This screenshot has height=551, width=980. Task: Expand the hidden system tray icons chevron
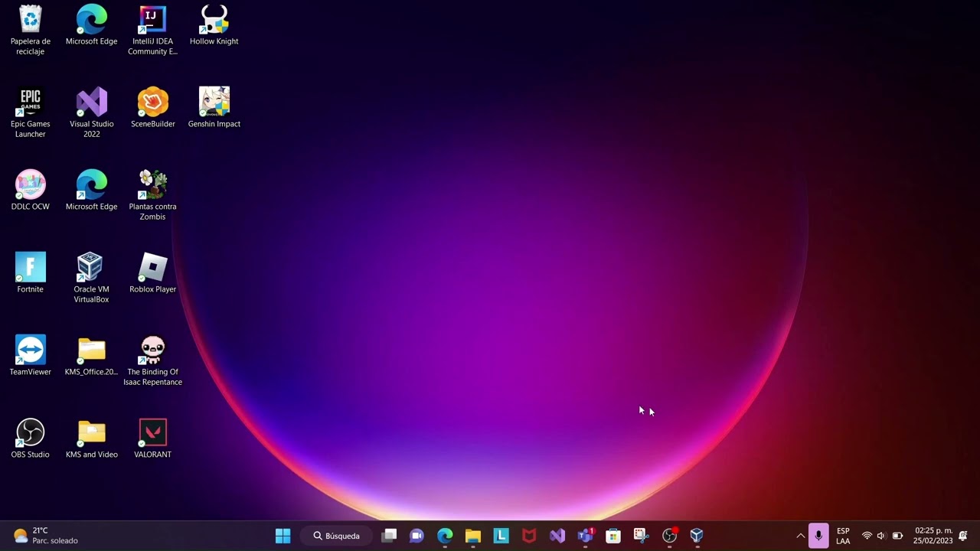(x=801, y=536)
